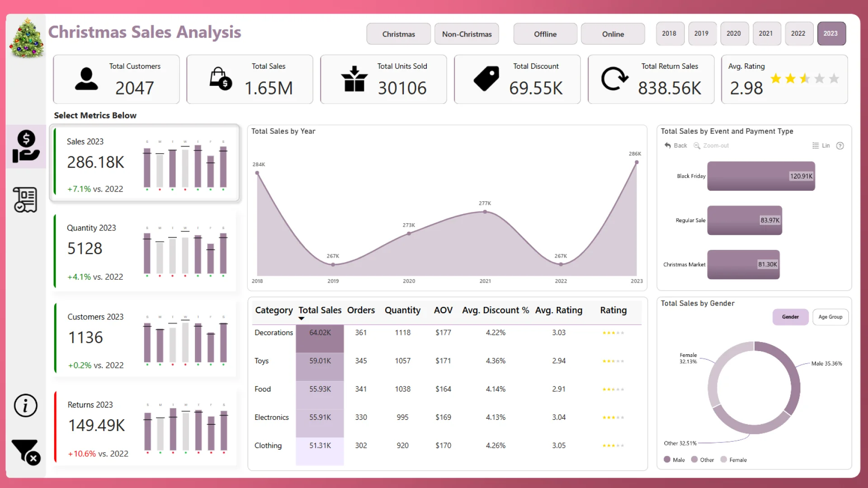The width and height of the screenshot is (868, 488).
Task: Click the Total Sales shopping bag icon
Action: point(220,79)
